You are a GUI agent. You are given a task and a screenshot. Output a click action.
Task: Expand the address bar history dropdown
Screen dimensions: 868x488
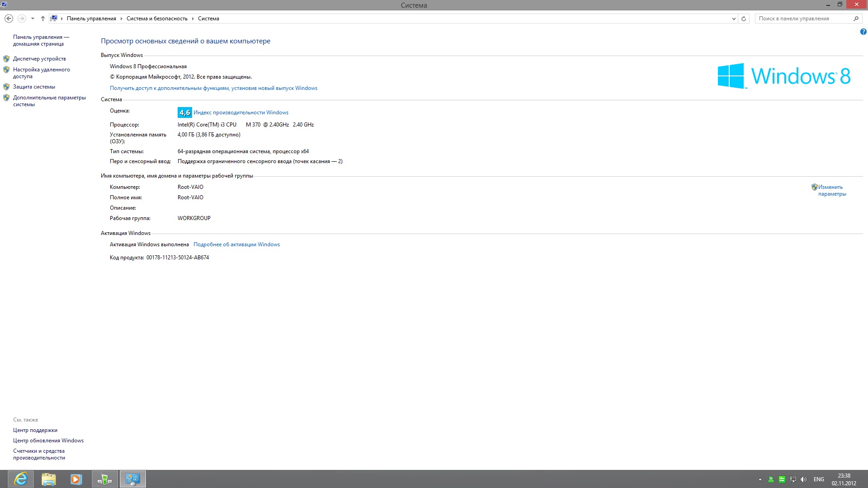point(734,19)
